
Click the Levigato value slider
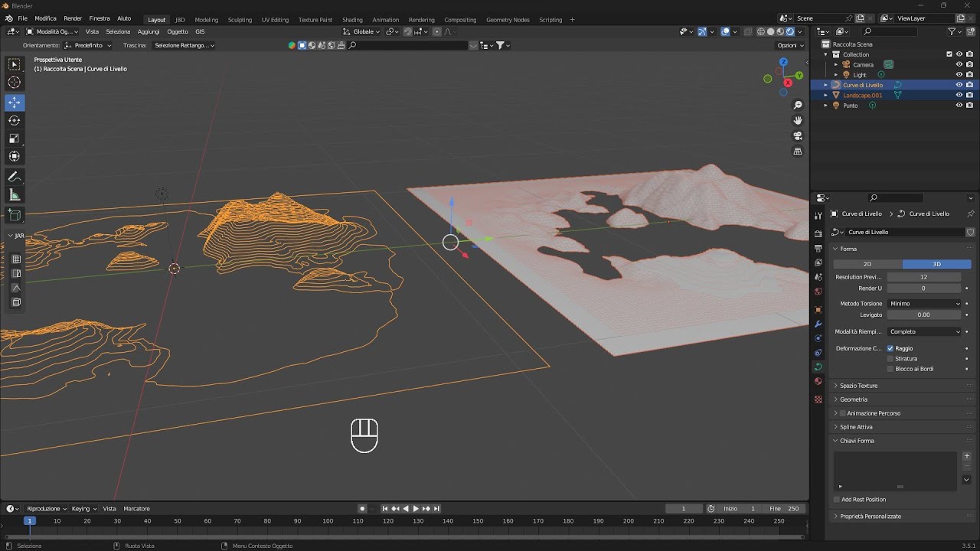[924, 315]
